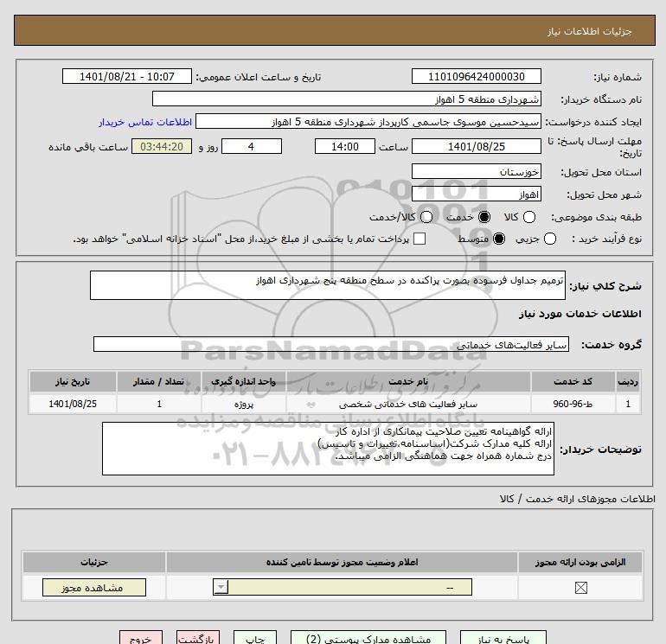Click the deadline time 14:00 field

(x=345, y=146)
